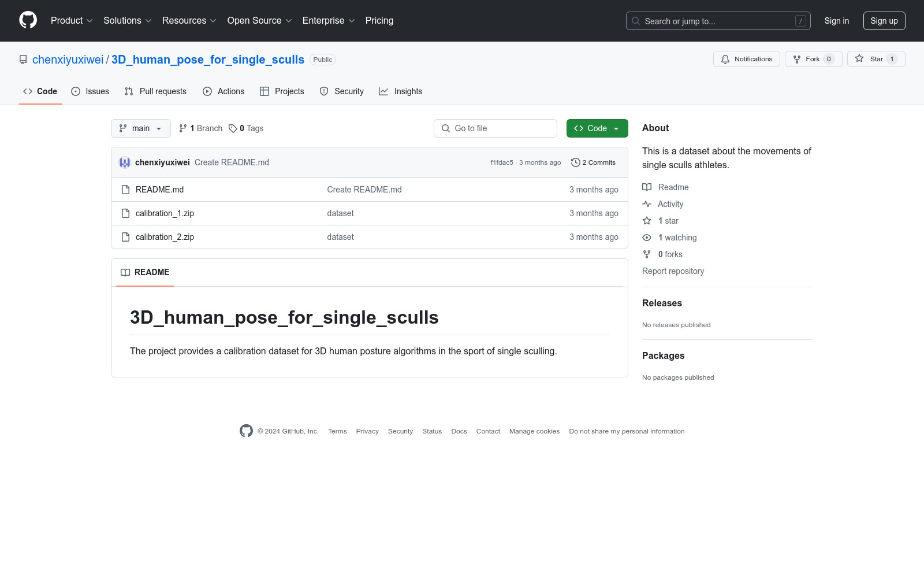The image size is (924, 578).
Task: Select the README tab above the readme
Action: pyautogui.click(x=145, y=272)
